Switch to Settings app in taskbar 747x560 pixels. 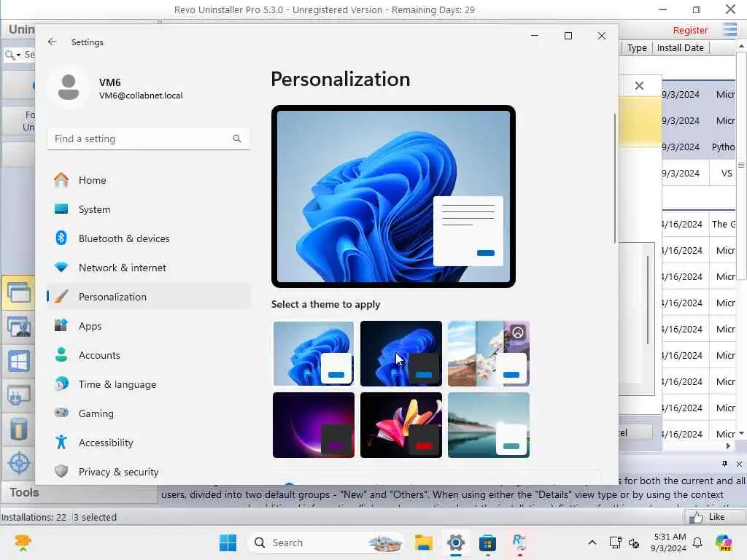(455, 542)
